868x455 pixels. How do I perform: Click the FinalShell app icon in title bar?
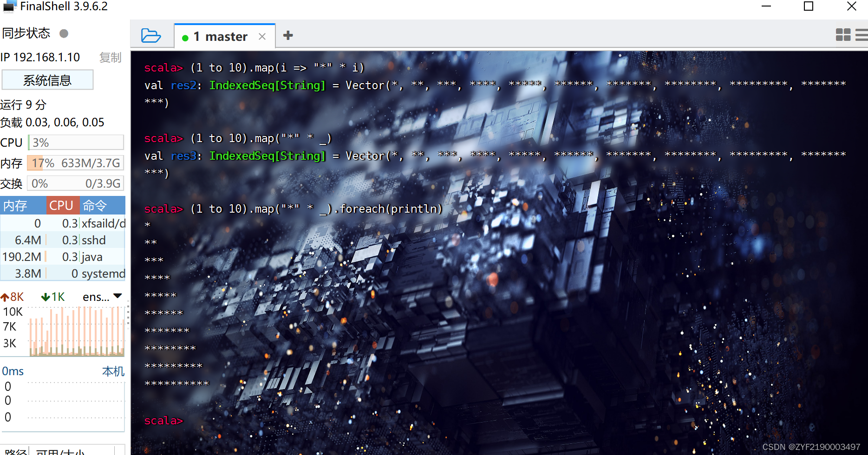(9, 6)
